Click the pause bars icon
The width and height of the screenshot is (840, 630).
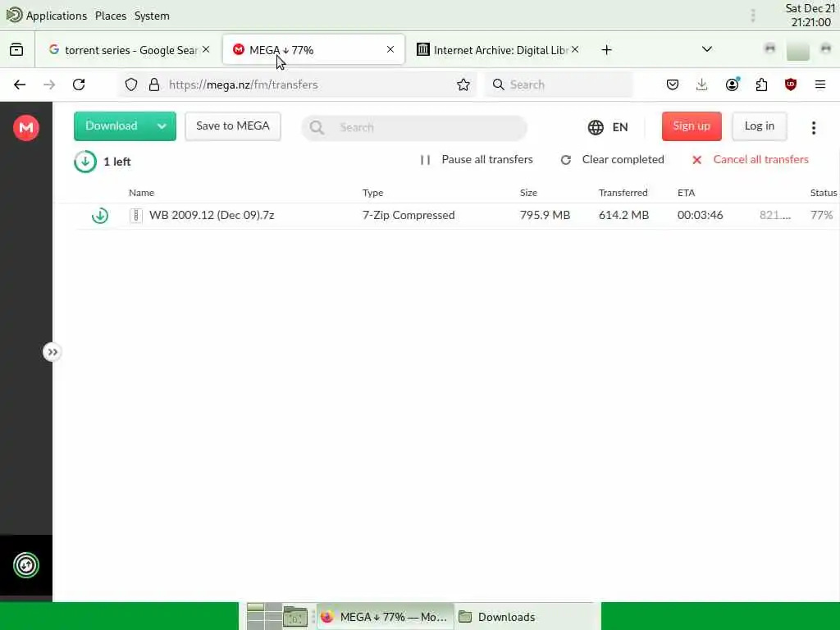point(425,160)
